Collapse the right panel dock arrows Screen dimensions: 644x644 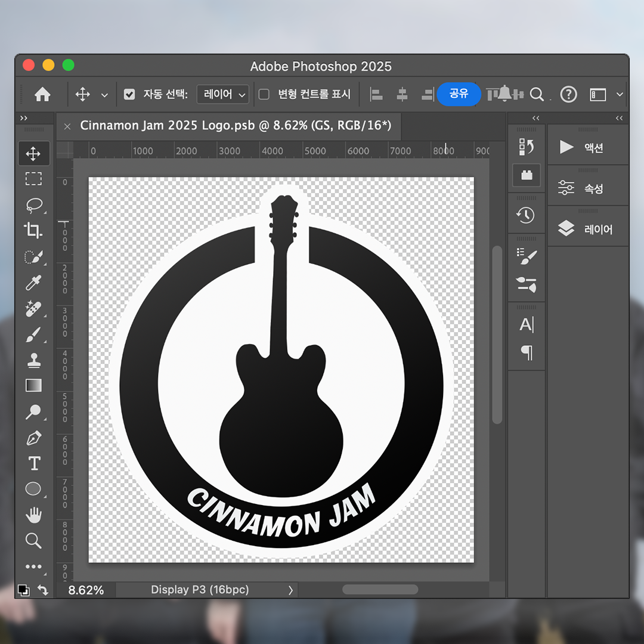click(619, 118)
